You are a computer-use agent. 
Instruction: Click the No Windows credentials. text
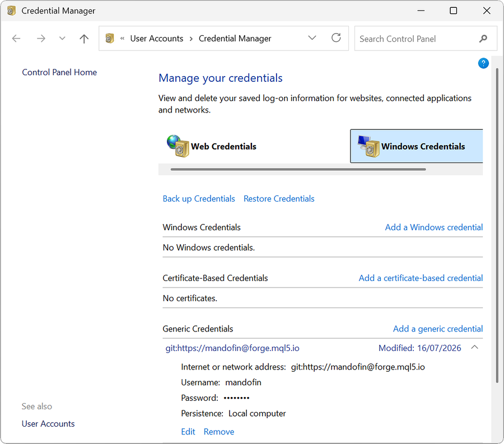click(209, 247)
